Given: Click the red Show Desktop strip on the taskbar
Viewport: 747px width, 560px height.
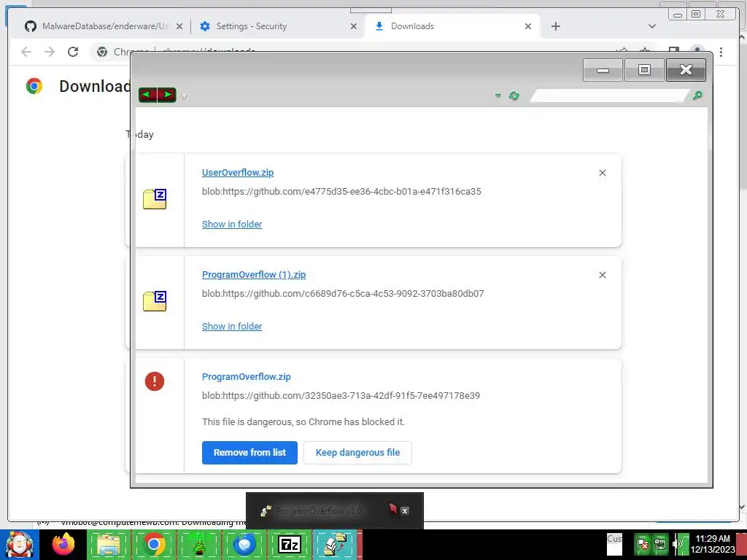Looking at the screenshot, I should pos(742,545).
